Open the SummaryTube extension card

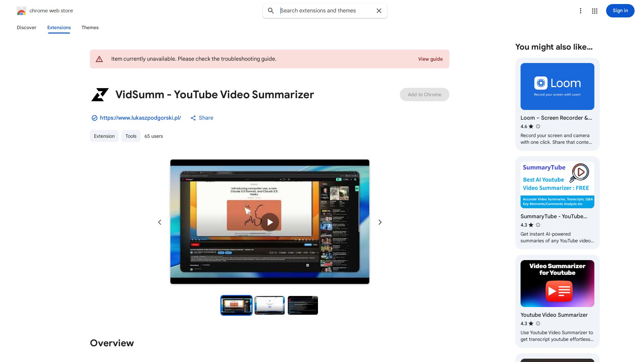click(557, 203)
